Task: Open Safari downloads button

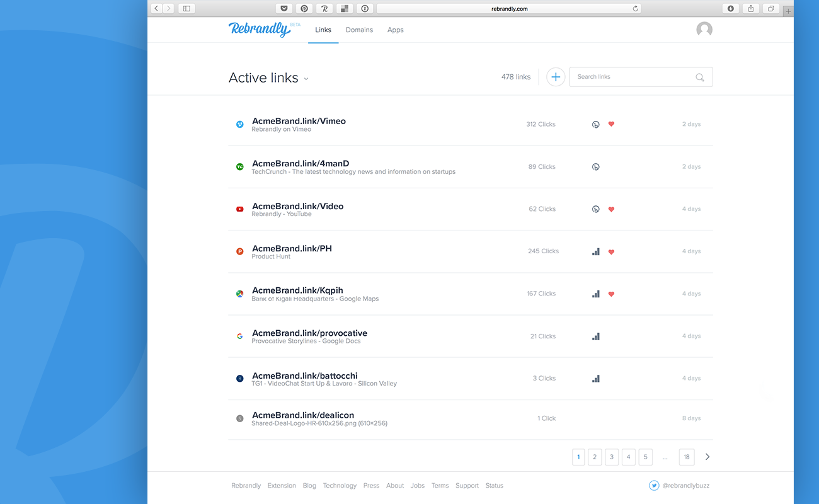Action: click(x=731, y=9)
